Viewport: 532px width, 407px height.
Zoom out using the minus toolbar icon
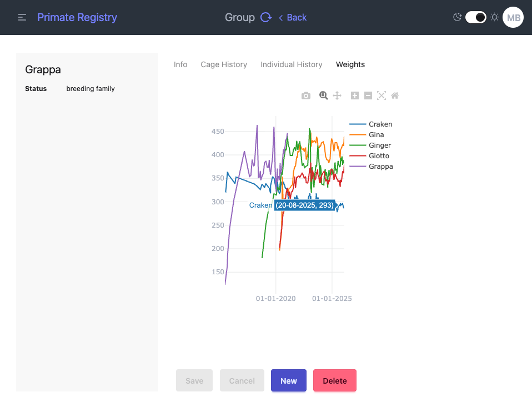click(x=368, y=96)
